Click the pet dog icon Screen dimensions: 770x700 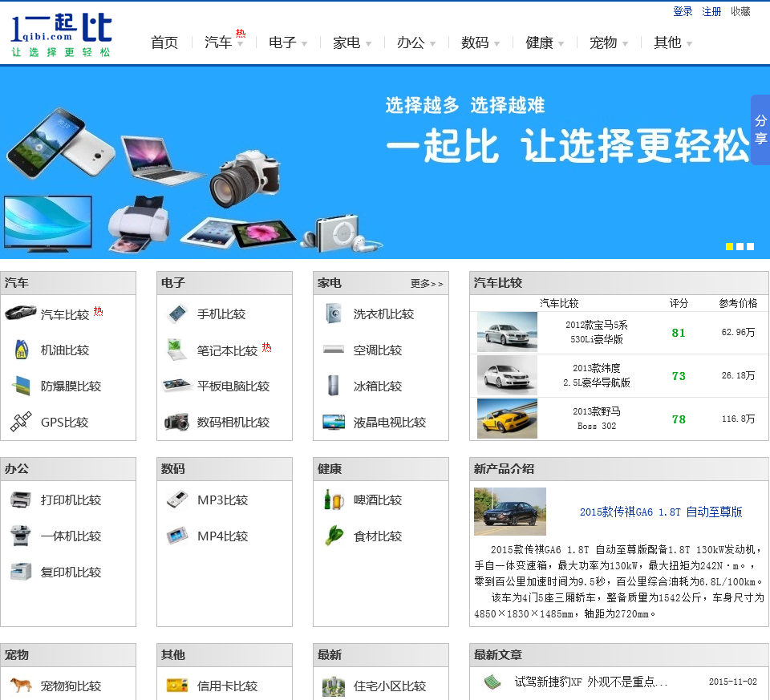click(21, 685)
